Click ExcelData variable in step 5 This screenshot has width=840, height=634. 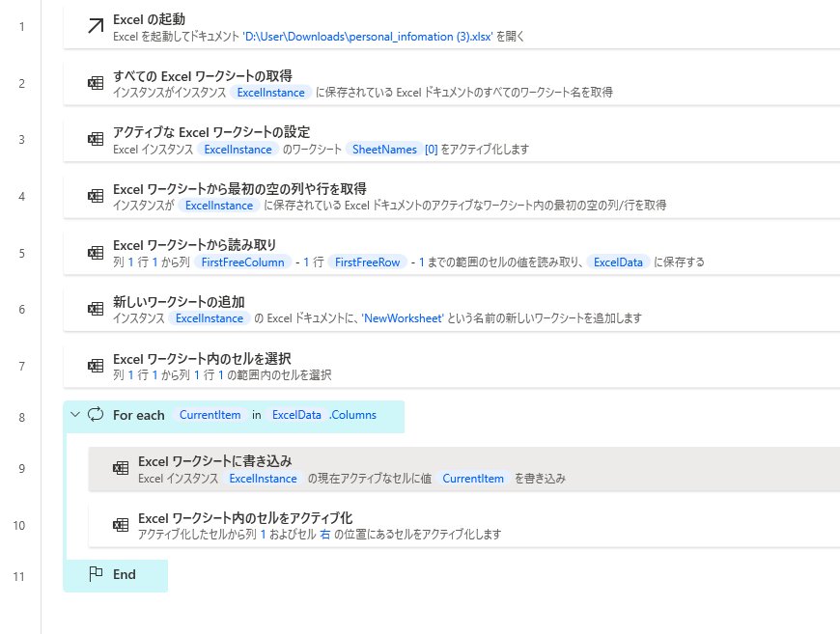618,262
